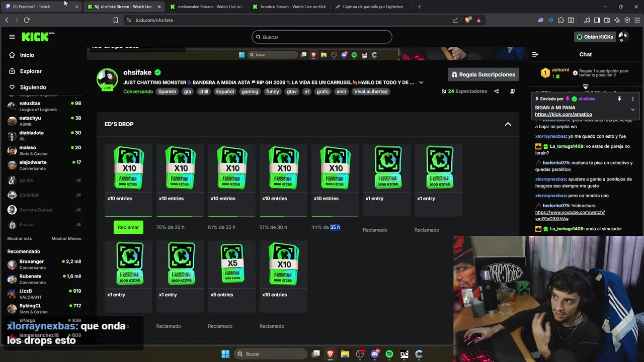Open Discord from the taskbar
Viewport: 644px width, 362px height.
tap(375, 354)
